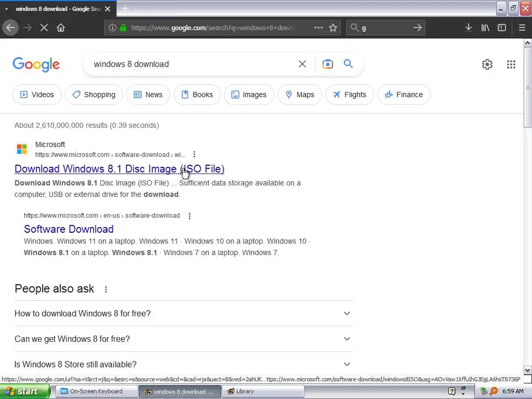Open Download Windows 8.1 Disc Image link
The height and width of the screenshot is (399, 532).
pos(119,169)
